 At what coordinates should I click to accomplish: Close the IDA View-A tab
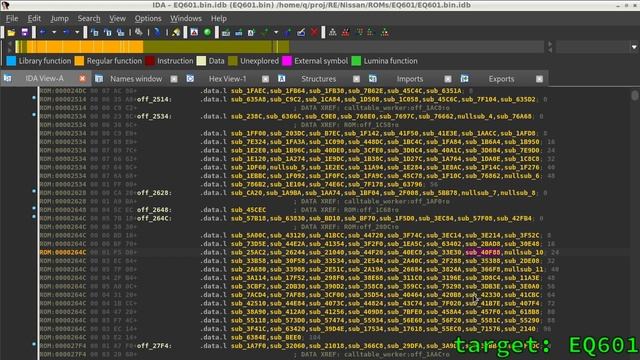tap(82, 79)
